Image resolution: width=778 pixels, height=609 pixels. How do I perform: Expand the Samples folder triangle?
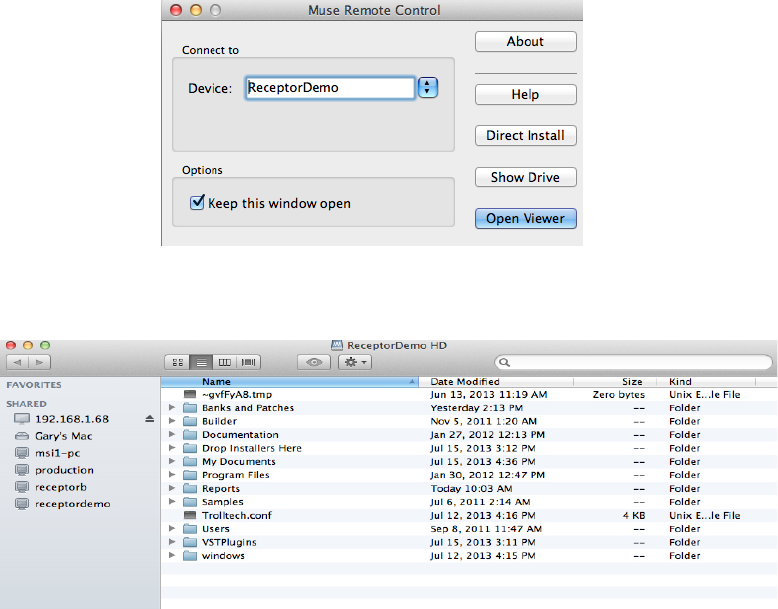coord(172,502)
